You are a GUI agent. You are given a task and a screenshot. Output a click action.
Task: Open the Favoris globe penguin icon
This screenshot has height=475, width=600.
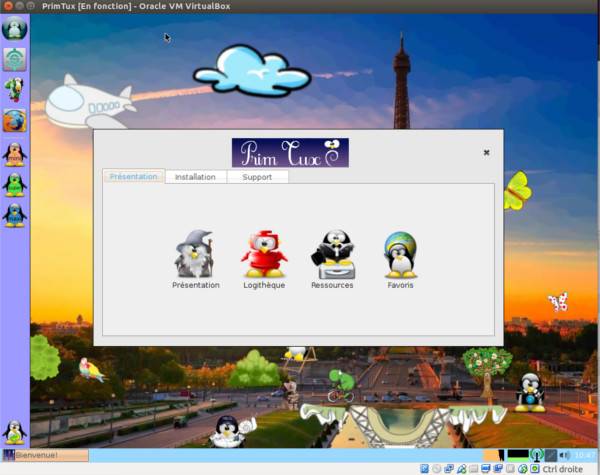[400, 255]
